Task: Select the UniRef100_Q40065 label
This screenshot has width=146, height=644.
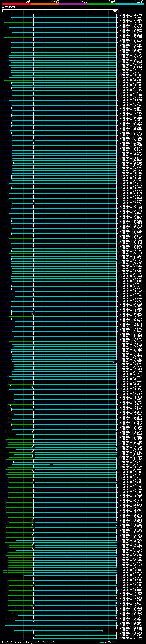Action: (x=131, y=429)
